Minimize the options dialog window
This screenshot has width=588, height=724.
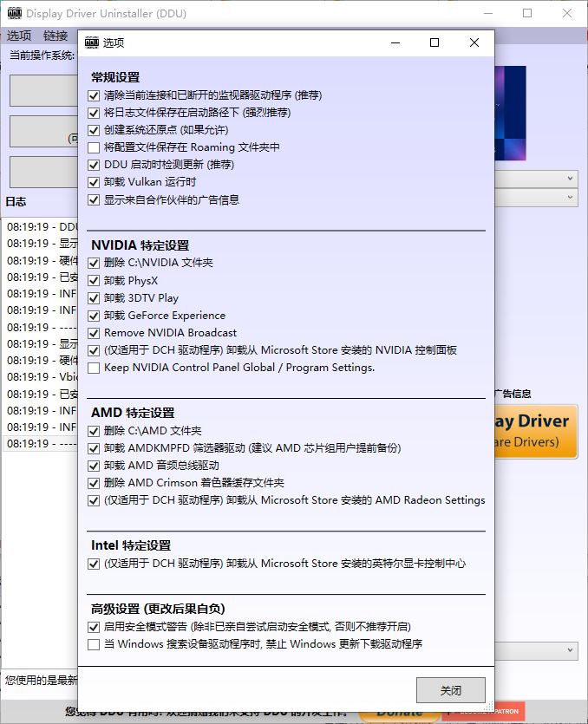(395, 42)
